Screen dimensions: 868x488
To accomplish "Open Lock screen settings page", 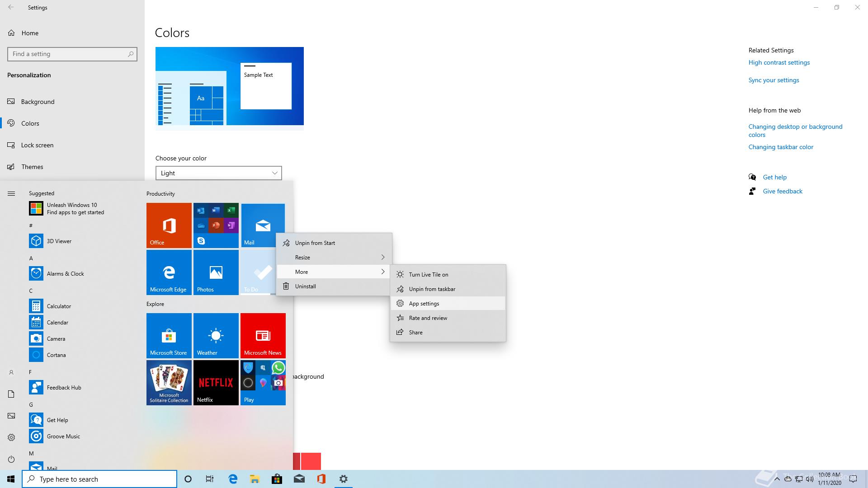I will click(x=72, y=145).
